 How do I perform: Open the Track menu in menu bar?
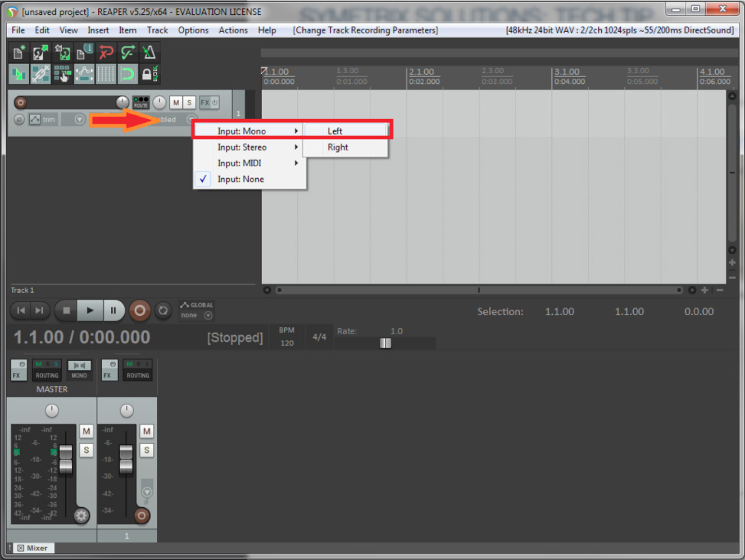click(157, 30)
